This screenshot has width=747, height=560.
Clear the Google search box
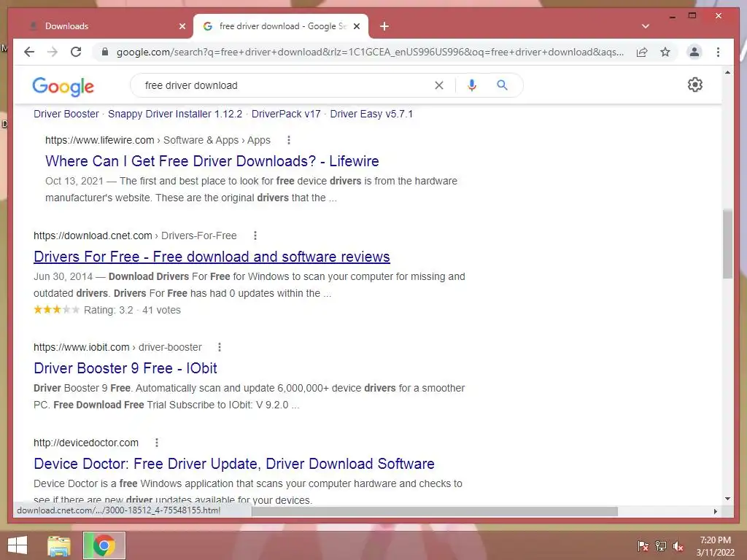[x=438, y=85]
